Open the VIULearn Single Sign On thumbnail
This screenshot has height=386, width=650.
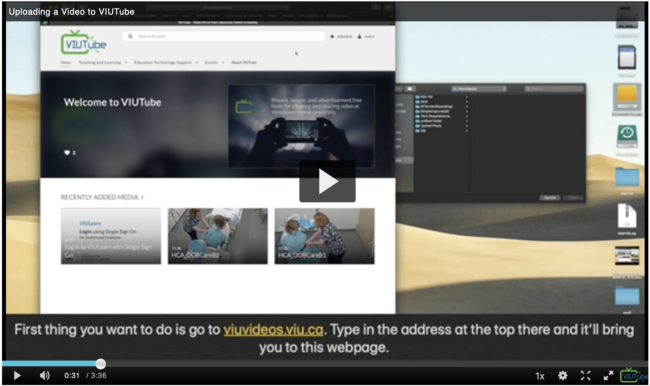point(111,236)
